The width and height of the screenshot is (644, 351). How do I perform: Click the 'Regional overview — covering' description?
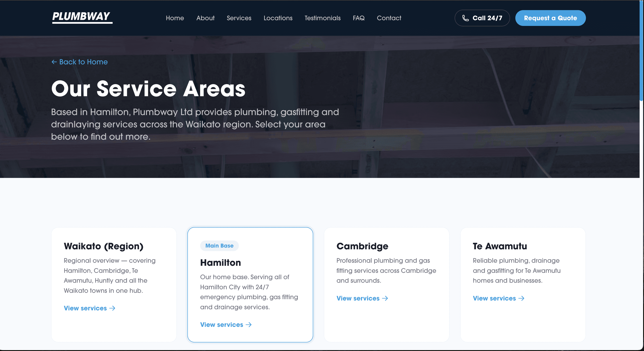click(110, 276)
